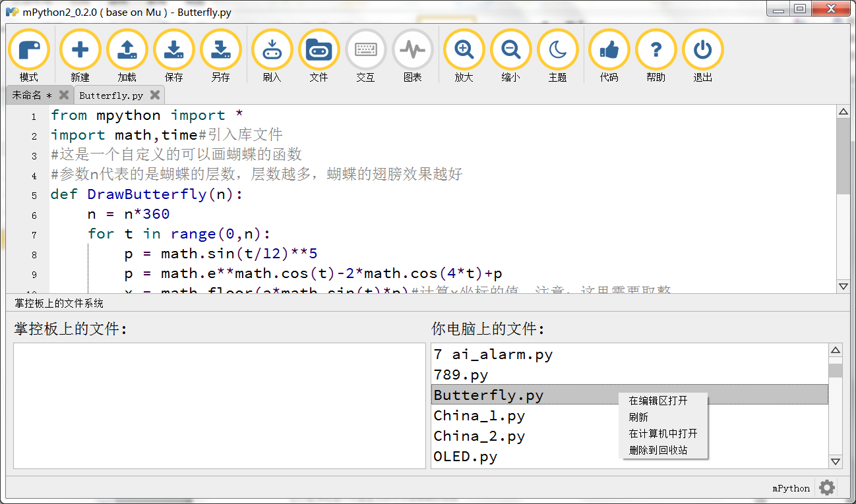Click editor scrollbar up arrow

pyautogui.click(x=843, y=113)
